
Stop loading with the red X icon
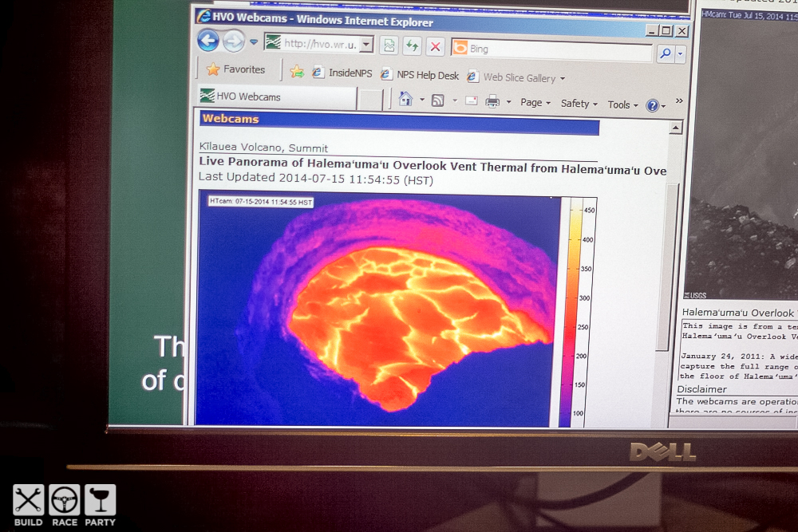(x=436, y=47)
